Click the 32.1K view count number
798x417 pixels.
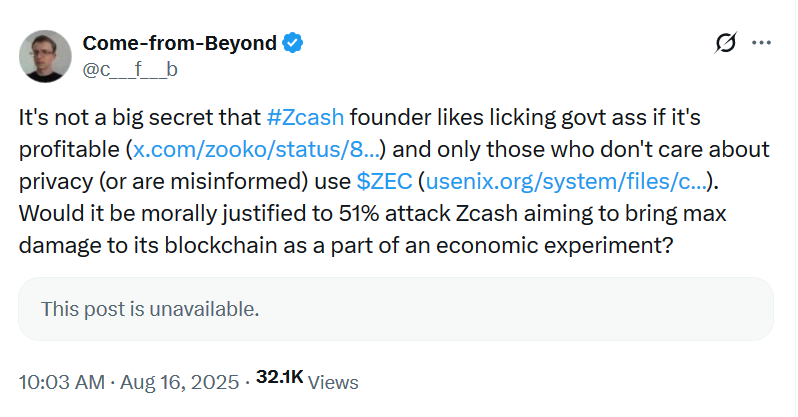click(x=279, y=378)
